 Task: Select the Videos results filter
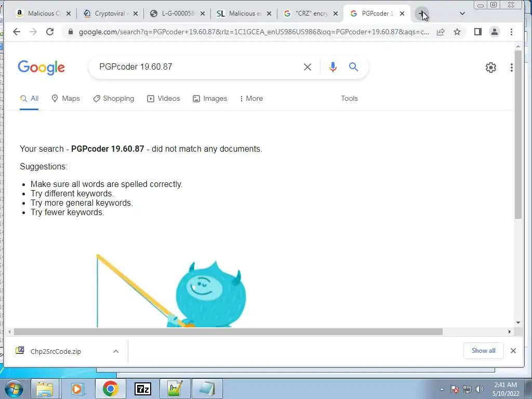[164, 98]
